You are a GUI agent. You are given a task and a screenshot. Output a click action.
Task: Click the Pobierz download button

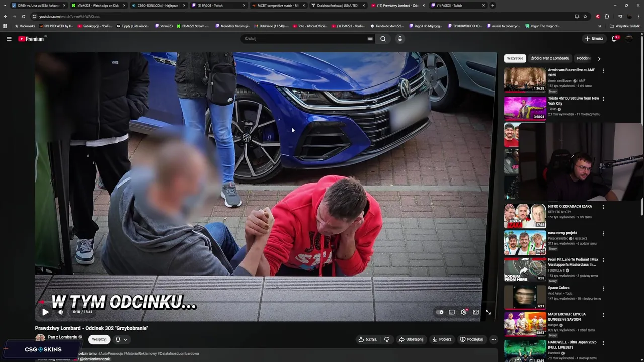pyautogui.click(x=442, y=339)
